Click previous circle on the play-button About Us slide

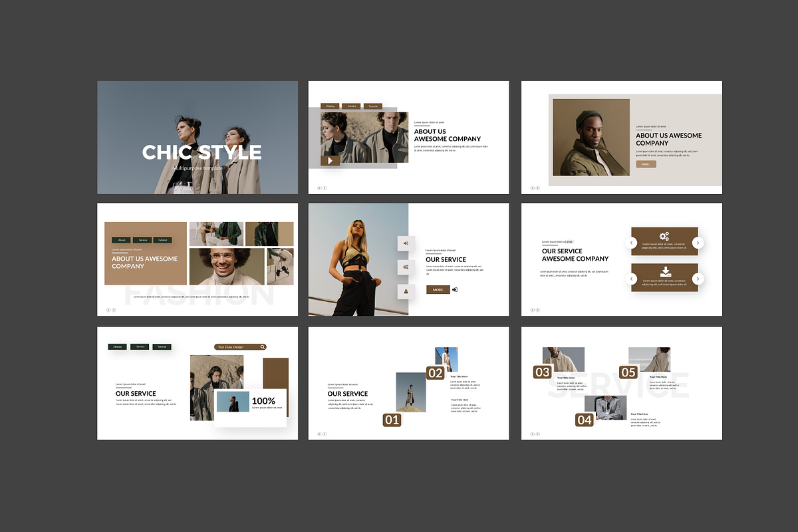point(319,188)
